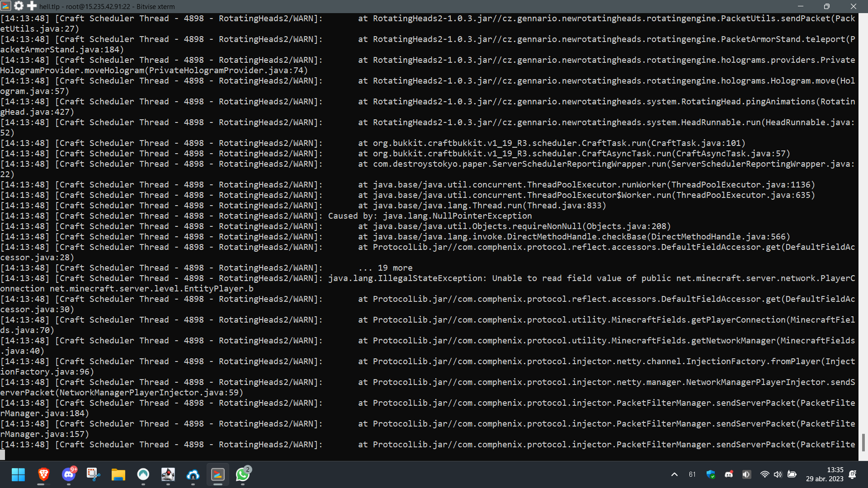Viewport: 868px width, 488px height.
Task: Open WhatsApp from the taskbar
Action: click(243, 475)
